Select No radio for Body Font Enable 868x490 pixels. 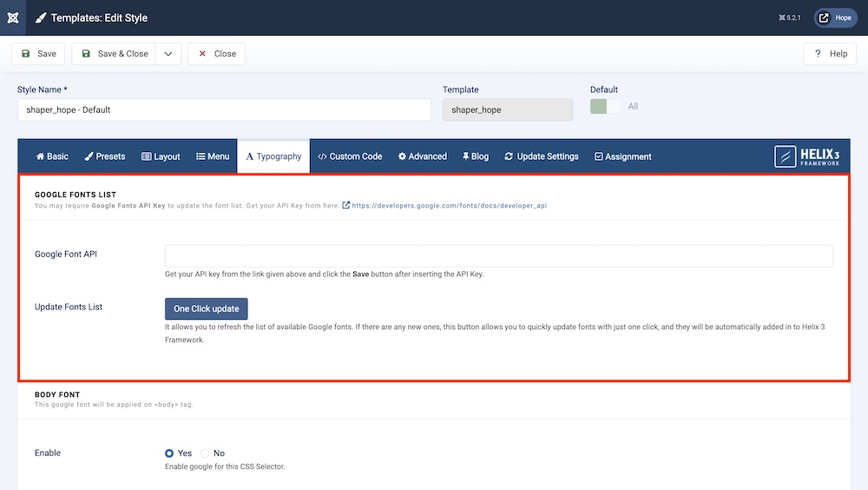(205, 453)
